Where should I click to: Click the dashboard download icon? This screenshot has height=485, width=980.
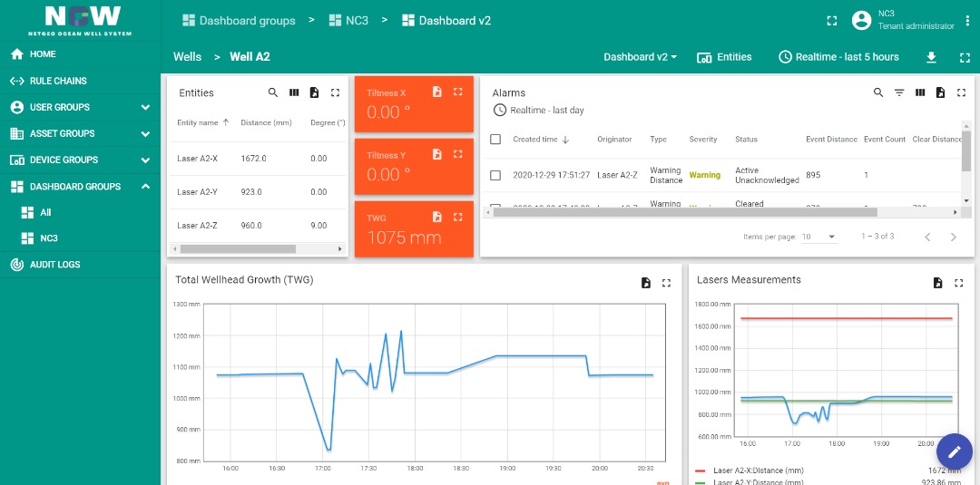pyautogui.click(x=931, y=57)
